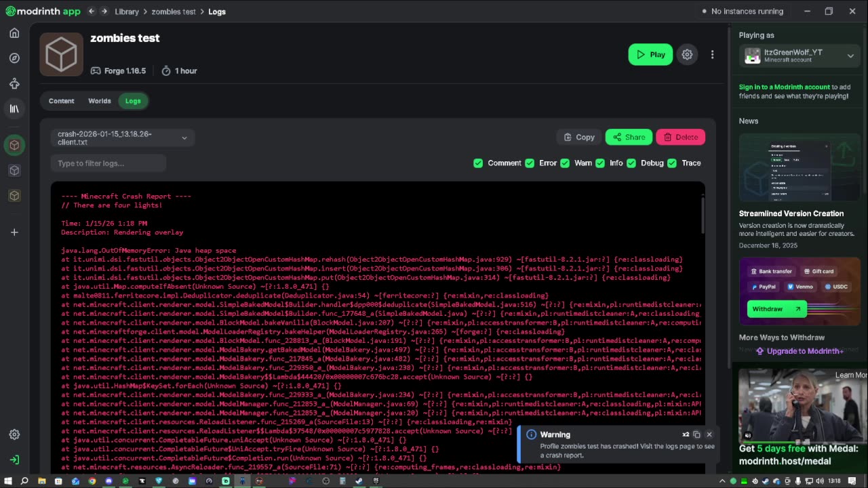Create a new instance with plus icon
This screenshot has width=868, height=488.
coord(14,232)
